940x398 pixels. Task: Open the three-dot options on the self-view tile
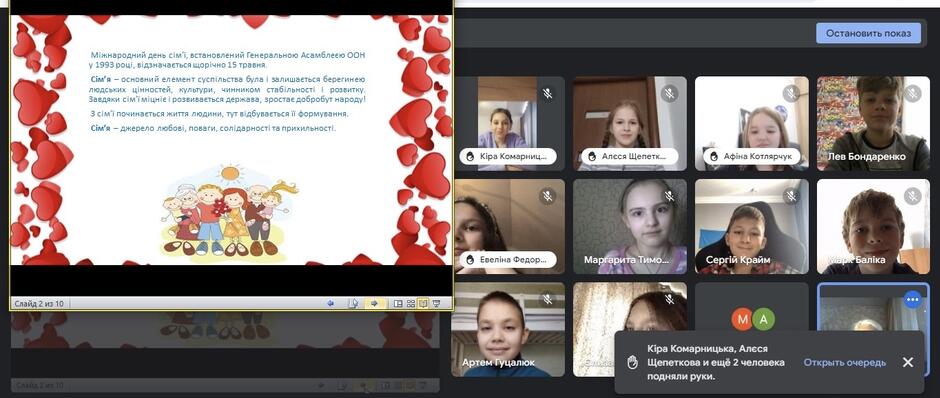click(x=913, y=299)
